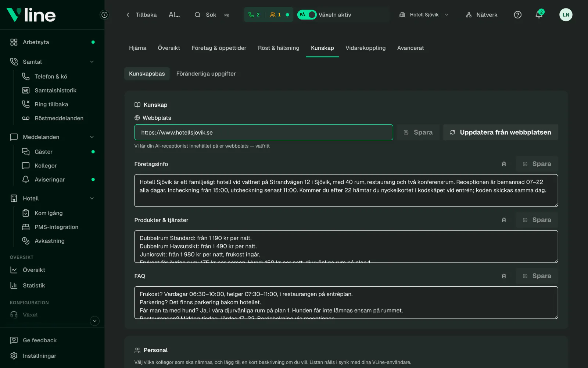Open the Hotell Sjövik workspace dropdown
The height and width of the screenshot is (368, 588).
pos(424,15)
